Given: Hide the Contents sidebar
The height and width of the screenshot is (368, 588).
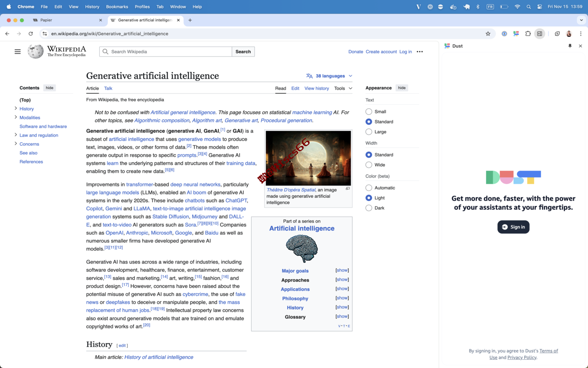Looking at the screenshot, I should [50, 88].
